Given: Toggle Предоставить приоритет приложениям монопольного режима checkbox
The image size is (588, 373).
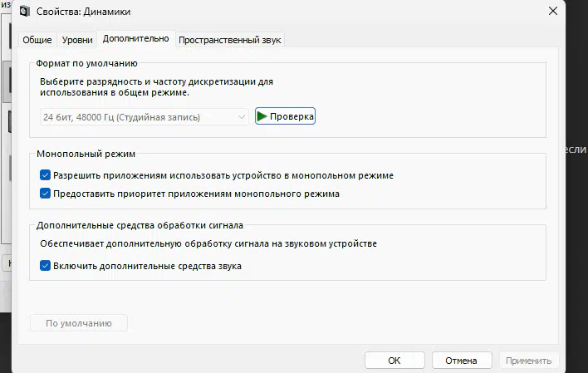Looking at the screenshot, I should pos(45,194).
